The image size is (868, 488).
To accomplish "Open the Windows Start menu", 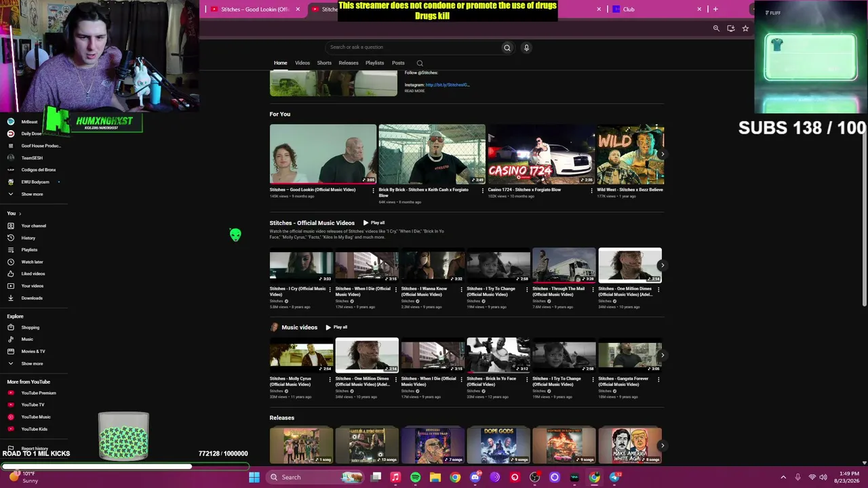I will pos(254,477).
